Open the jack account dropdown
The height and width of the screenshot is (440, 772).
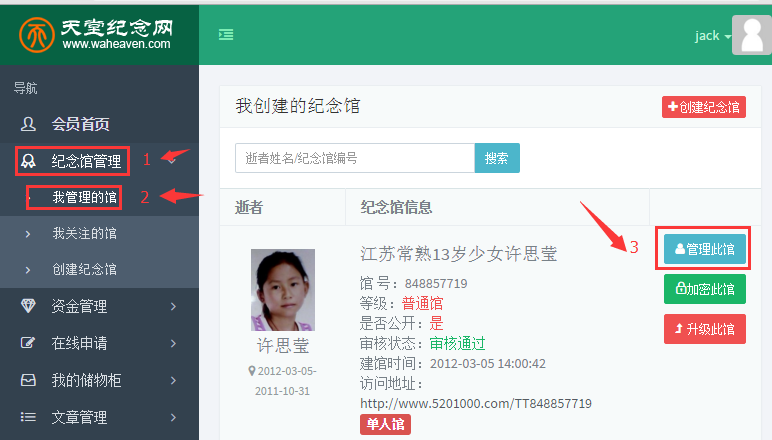tap(712, 36)
